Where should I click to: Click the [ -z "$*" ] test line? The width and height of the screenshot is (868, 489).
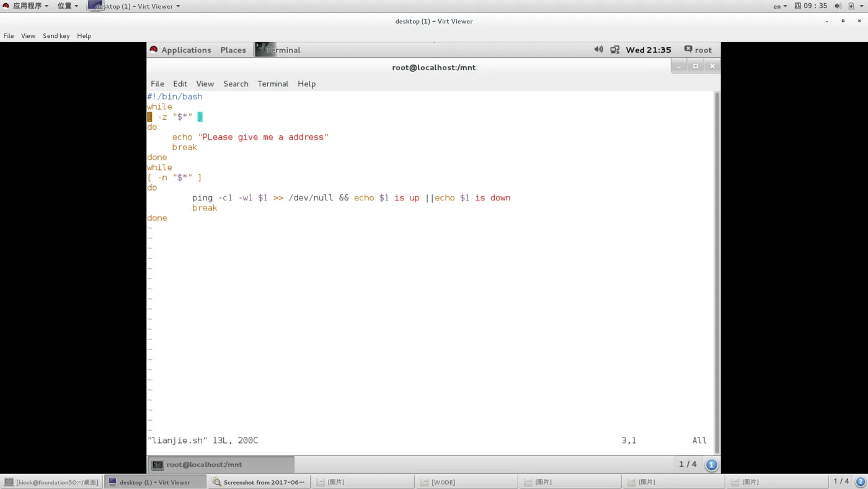point(175,117)
